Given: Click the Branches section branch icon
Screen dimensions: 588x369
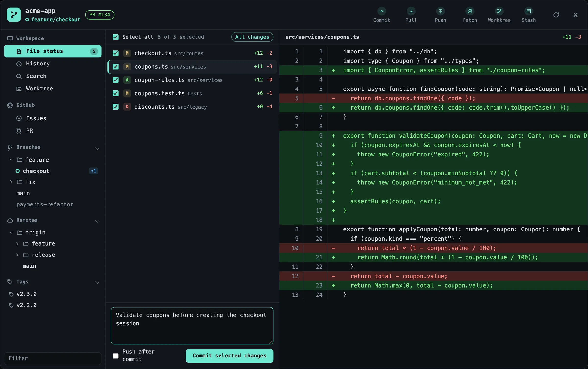Looking at the screenshot, I should tap(10, 147).
